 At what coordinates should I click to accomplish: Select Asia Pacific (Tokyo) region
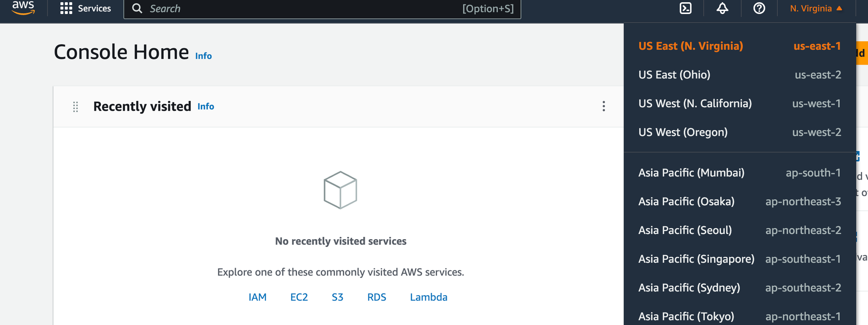739,316
